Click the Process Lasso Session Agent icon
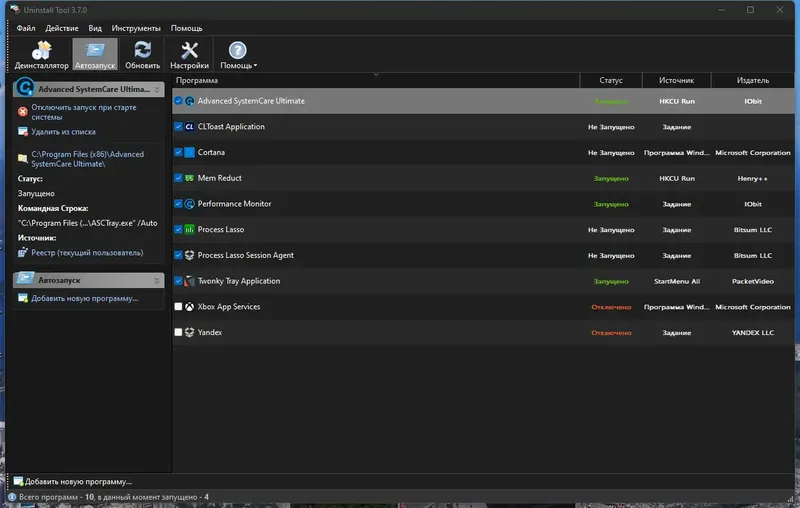The image size is (800, 508). pyautogui.click(x=189, y=255)
